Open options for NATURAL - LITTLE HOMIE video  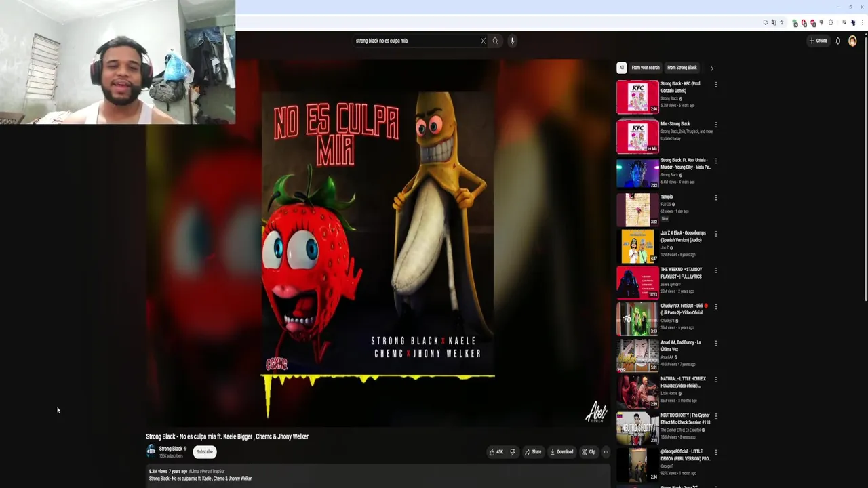point(715,380)
